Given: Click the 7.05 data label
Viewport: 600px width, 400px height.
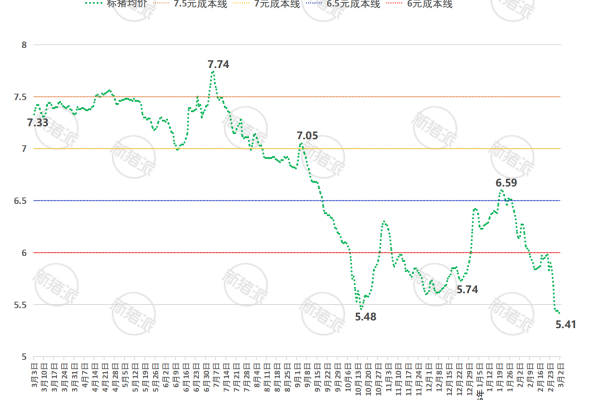Looking at the screenshot, I should (x=307, y=135).
